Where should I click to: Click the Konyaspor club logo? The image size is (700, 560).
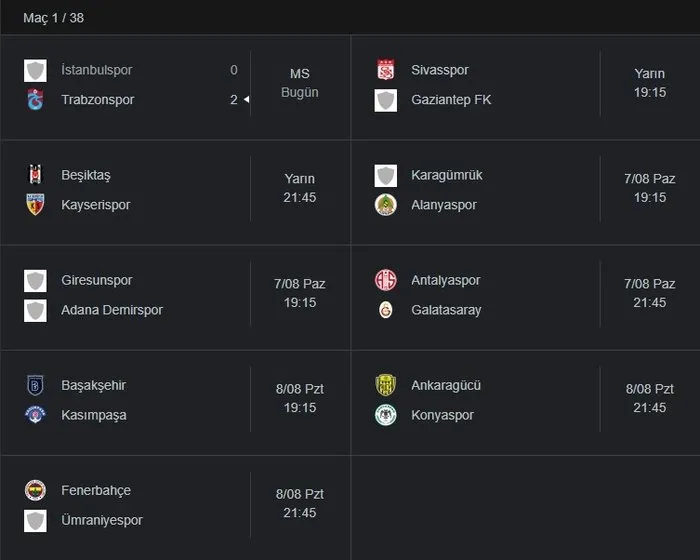(x=386, y=415)
